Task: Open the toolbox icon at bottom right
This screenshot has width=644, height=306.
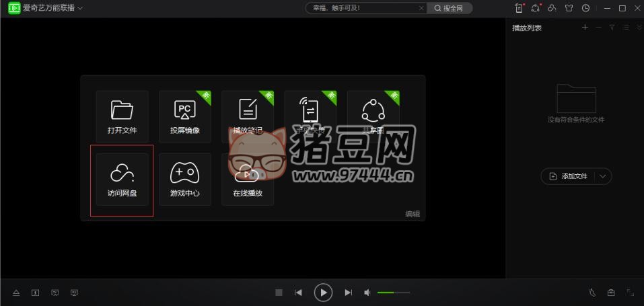Action: click(611, 293)
